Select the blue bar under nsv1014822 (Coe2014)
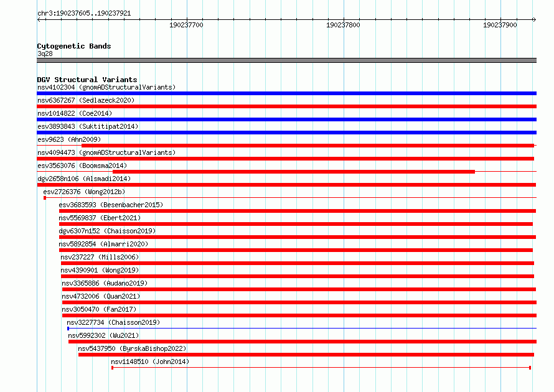Screen dimensions: 554x392 pyautogui.click(x=286, y=119)
